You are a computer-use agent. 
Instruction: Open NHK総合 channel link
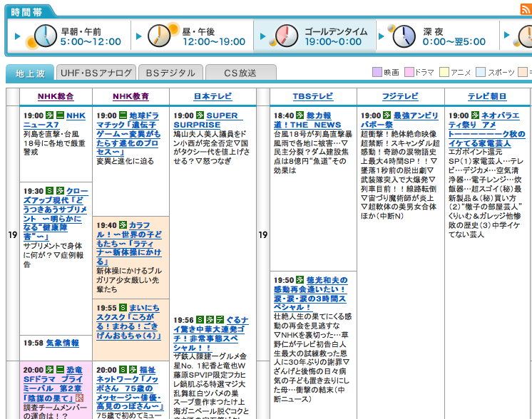pos(56,96)
